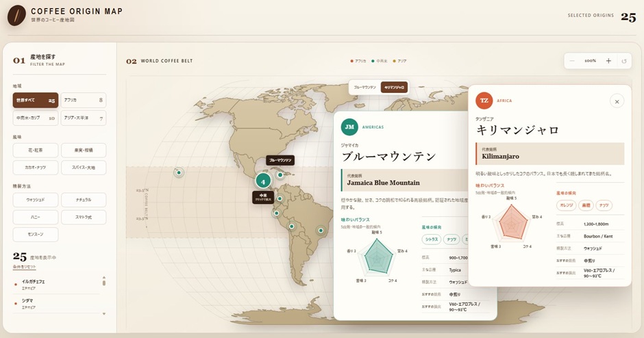The height and width of the screenshot is (338, 644).
Task: Click the ブルーマウンテン map tooltip label
Action: 280,160
